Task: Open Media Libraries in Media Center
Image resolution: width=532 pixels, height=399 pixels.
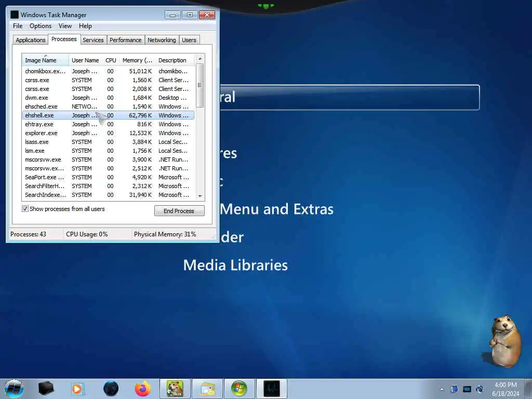Action: click(235, 265)
